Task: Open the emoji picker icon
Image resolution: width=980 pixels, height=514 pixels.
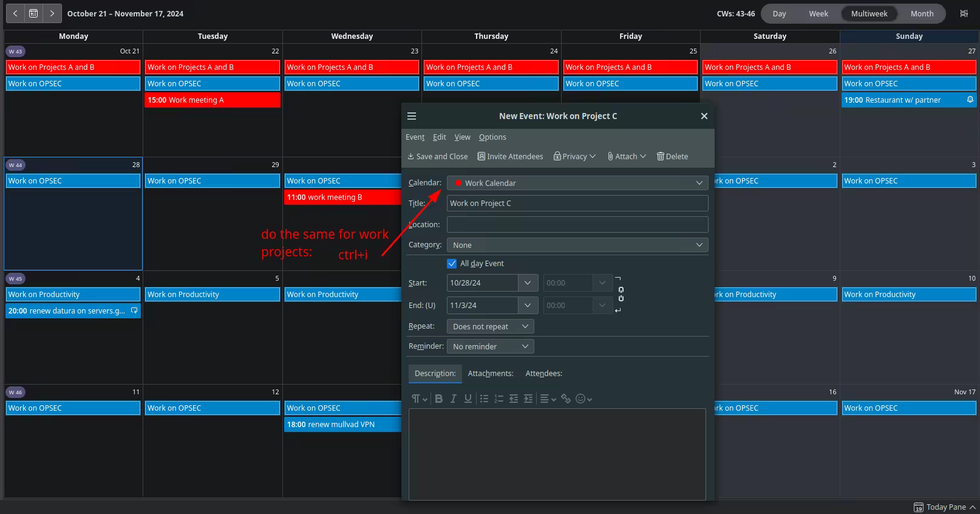Action: point(581,399)
